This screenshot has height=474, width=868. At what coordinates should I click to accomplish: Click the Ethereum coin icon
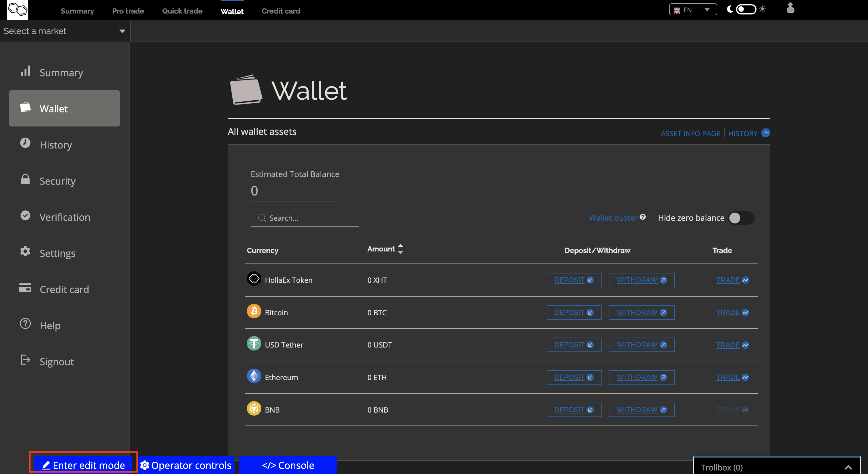click(254, 376)
